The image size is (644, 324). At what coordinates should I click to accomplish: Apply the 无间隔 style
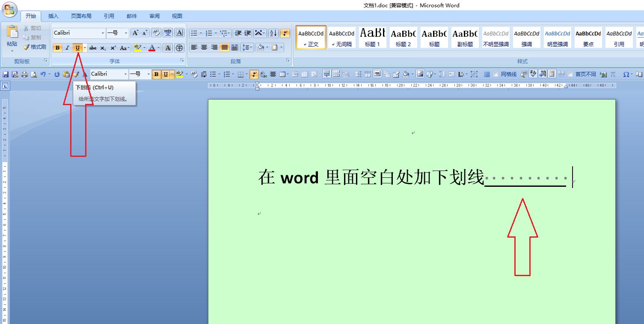[341, 37]
